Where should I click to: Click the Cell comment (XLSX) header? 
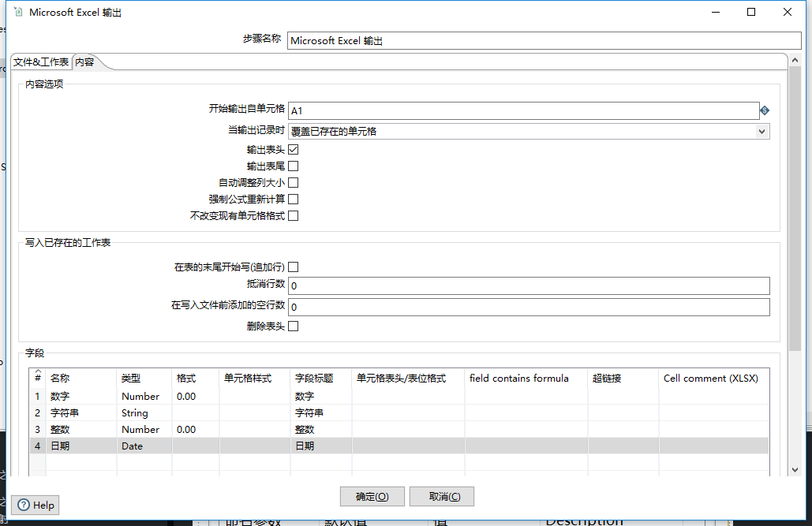tap(713, 379)
